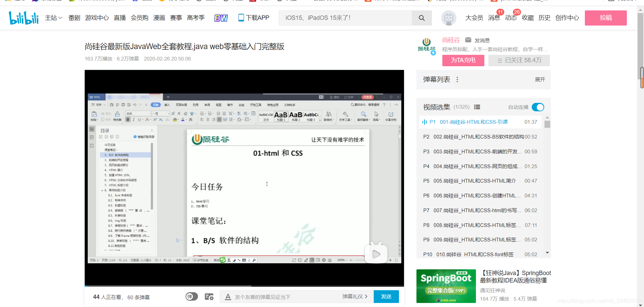Open the 番剧 navigation item

[74, 18]
